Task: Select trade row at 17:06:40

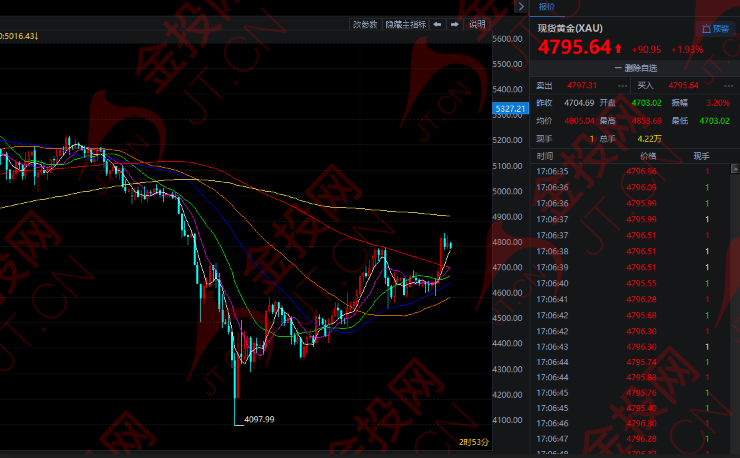Action: pos(630,283)
